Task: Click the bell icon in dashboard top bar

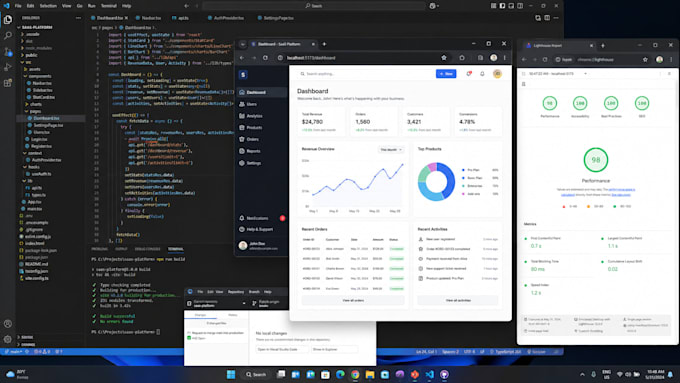Action: coord(482,74)
